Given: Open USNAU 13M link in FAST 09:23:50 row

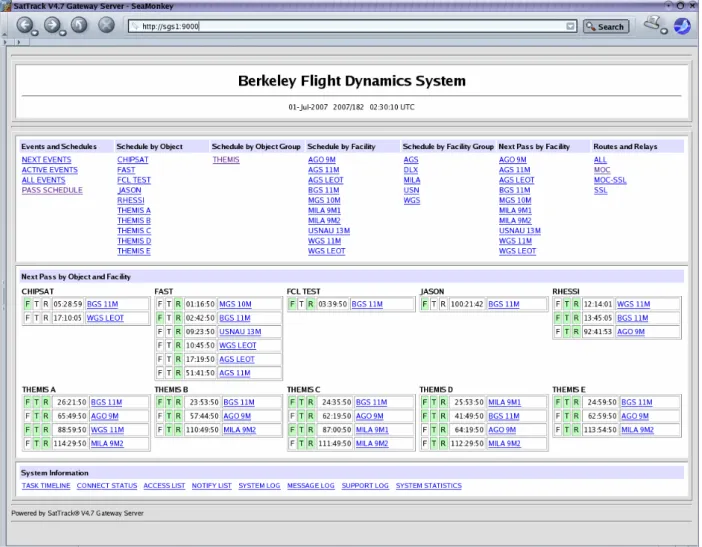Looking at the screenshot, I should [x=240, y=332].
